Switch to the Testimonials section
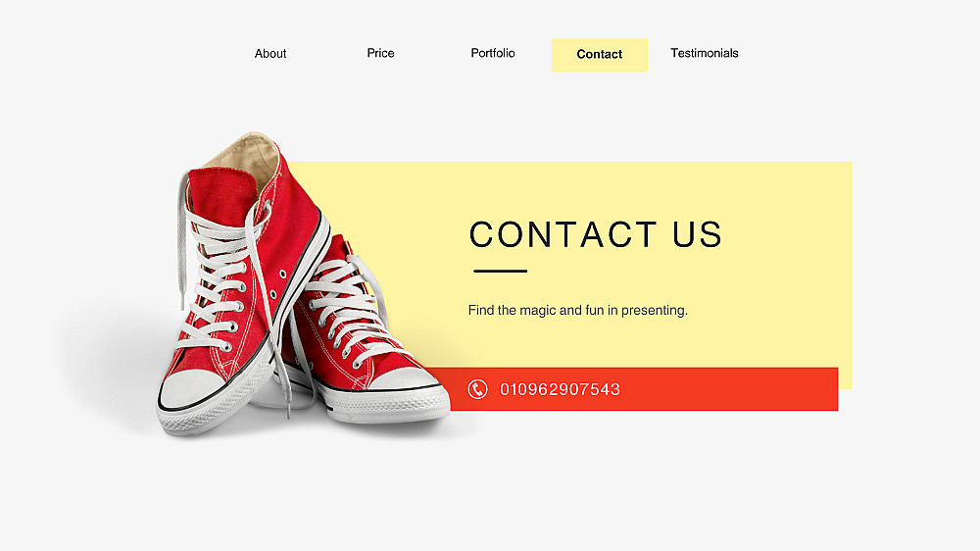The width and height of the screenshot is (980, 551). point(705,53)
